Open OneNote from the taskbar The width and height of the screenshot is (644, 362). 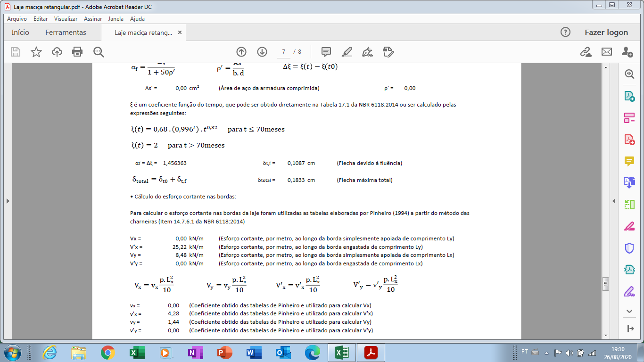[195, 353]
